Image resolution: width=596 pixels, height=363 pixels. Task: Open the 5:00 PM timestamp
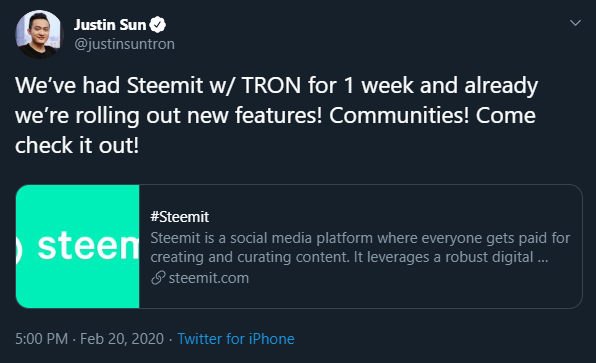click(41, 339)
